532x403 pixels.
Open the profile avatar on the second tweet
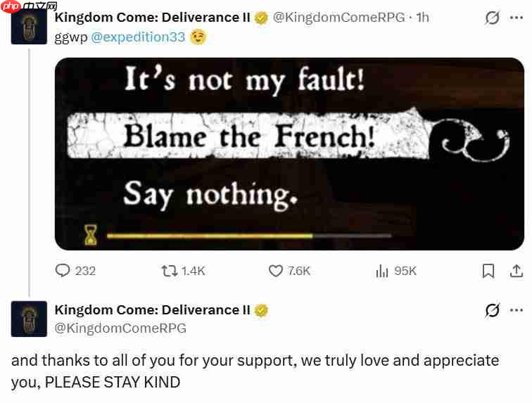point(29,319)
